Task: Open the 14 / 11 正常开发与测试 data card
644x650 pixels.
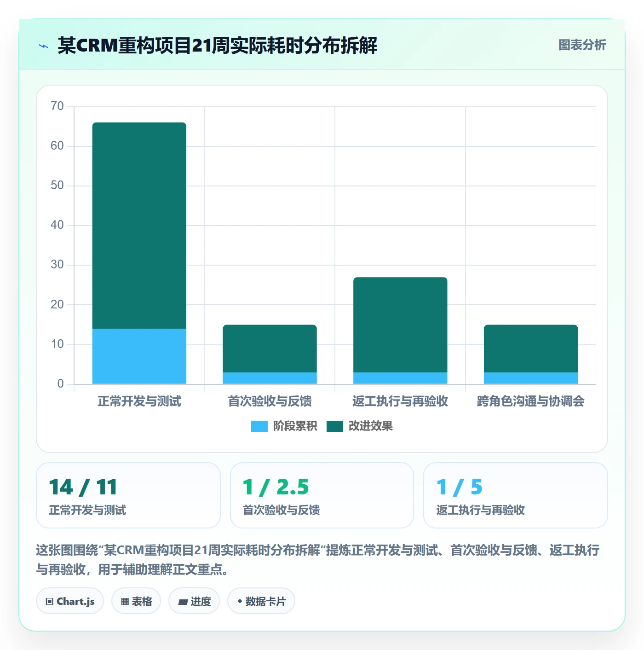Action: tap(128, 495)
